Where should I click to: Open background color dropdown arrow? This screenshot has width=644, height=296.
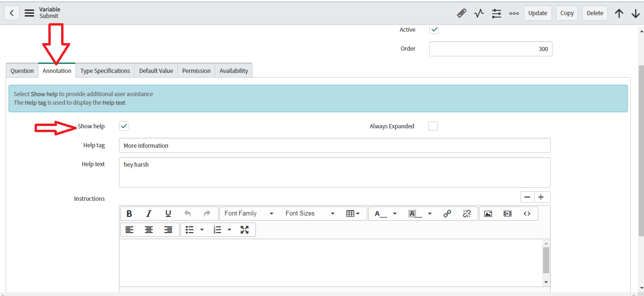pos(430,214)
